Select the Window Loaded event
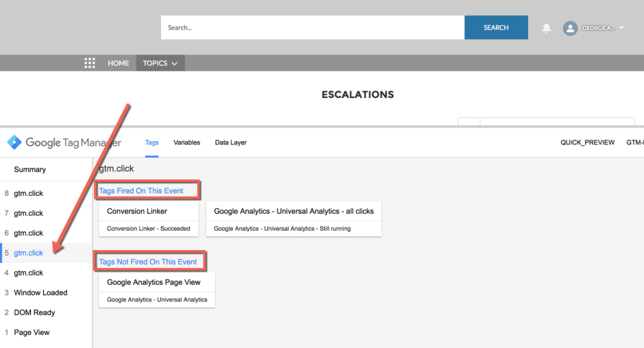 point(46,293)
